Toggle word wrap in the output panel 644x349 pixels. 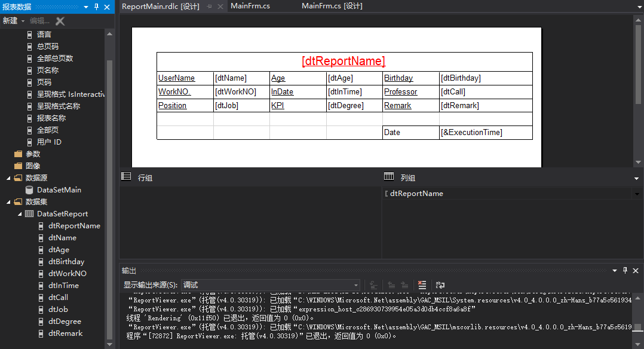click(x=440, y=285)
